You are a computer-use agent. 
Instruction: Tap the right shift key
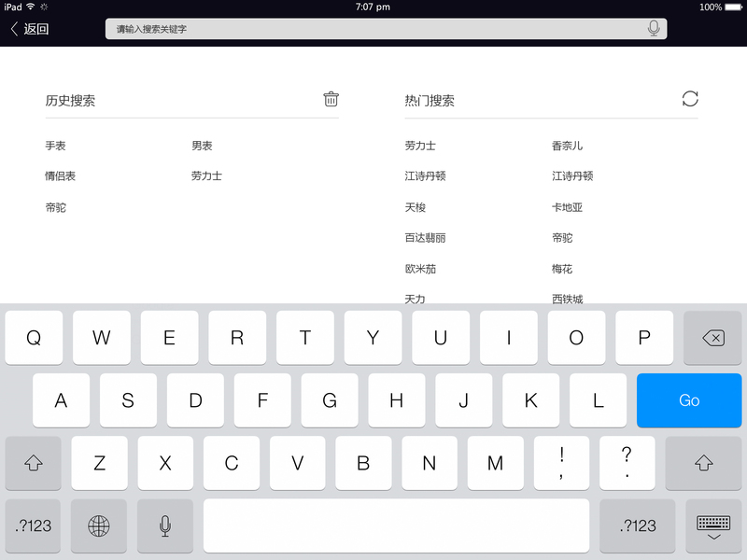[x=703, y=463]
